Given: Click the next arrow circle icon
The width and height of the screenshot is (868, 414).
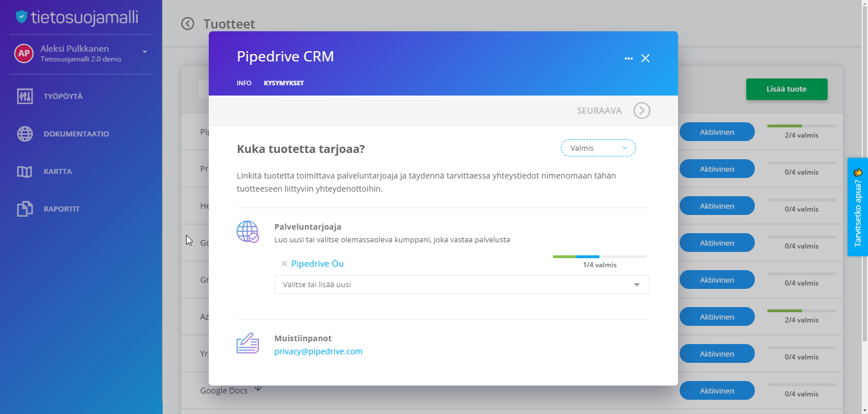Looking at the screenshot, I should pos(642,110).
